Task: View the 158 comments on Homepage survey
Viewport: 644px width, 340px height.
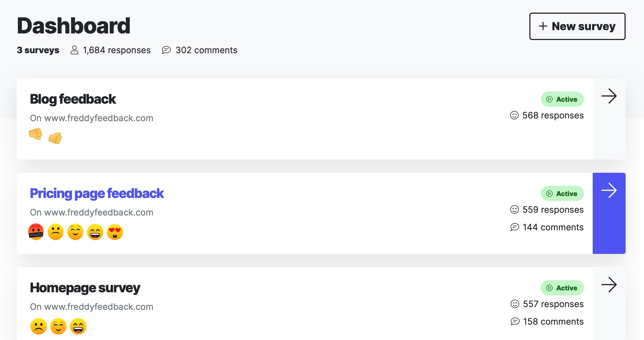Action: click(547, 322)
